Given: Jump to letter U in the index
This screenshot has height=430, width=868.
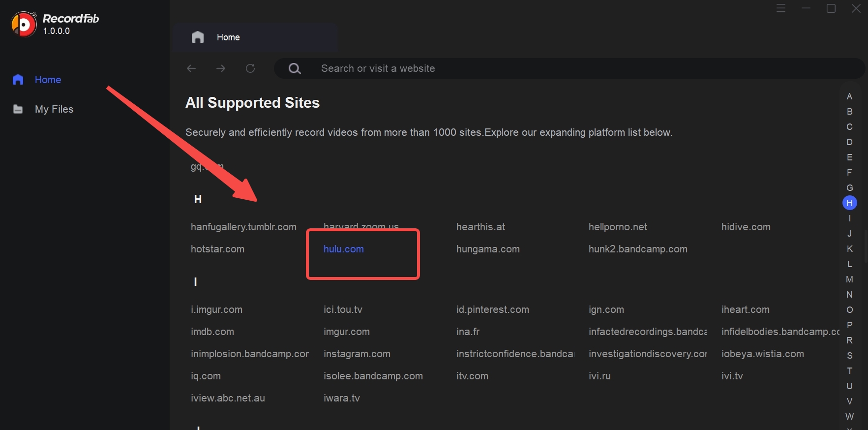Looking at the screenshot, I should point(849,386).
